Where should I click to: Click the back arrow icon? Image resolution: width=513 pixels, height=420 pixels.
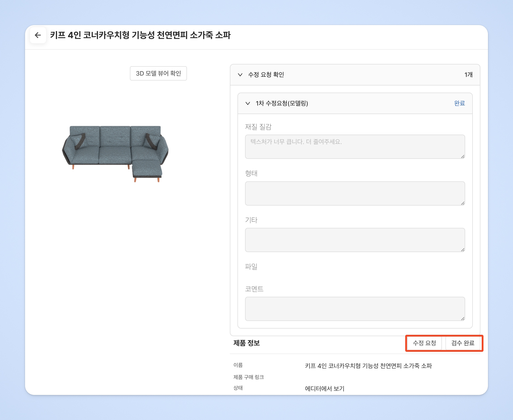(38, 35)
